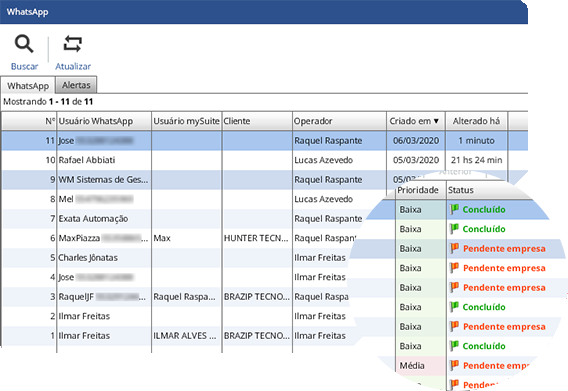Click BRAZIP TECNO... client in row 1
This screenshot has height=391, width=568.
[257, 336]
